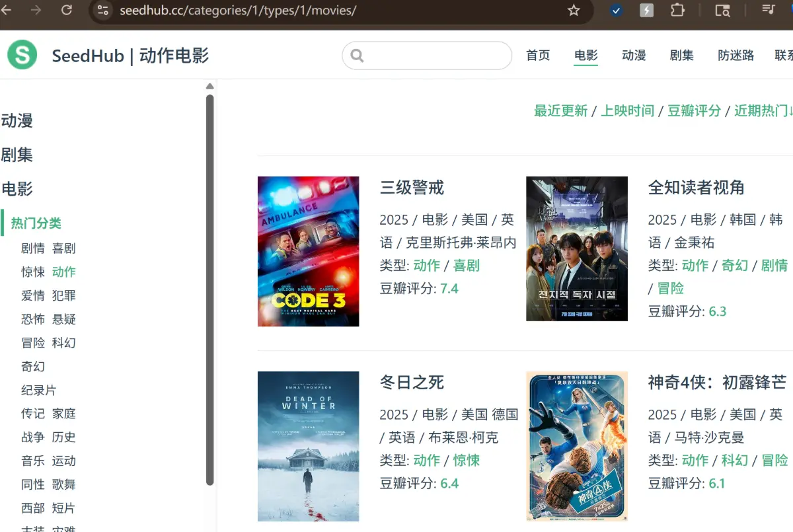The width and height of the screenshot is (793, 532).
Task: Click the lightning bolt extension icon
Action: click(646, 10)
